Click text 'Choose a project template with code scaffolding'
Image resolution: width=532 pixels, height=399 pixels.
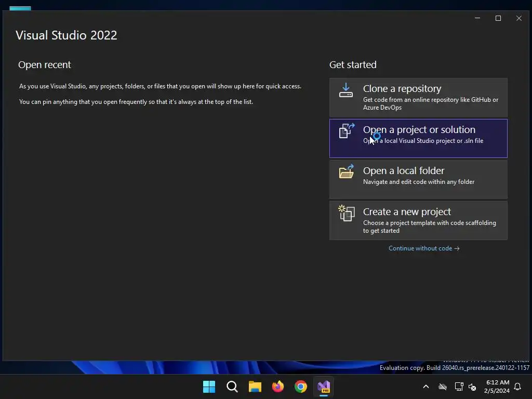pyautogui.click(x=429, y=223)
